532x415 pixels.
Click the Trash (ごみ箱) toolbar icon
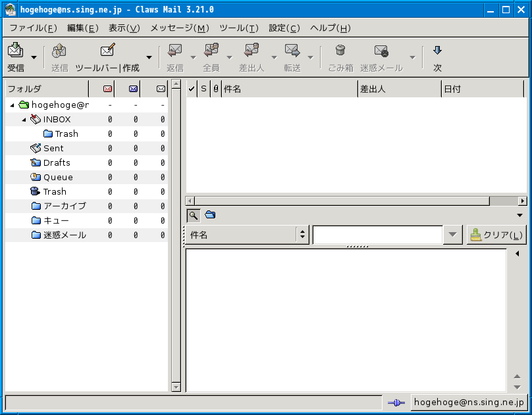click(x=340, y=50)
